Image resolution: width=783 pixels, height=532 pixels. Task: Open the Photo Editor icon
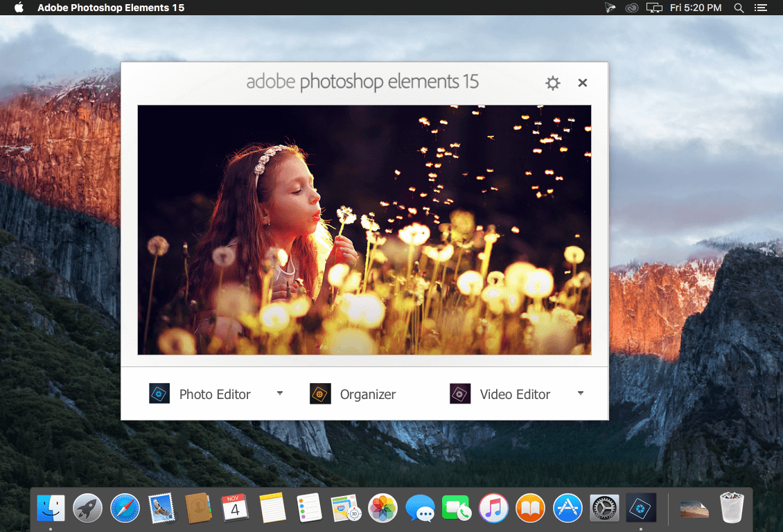pos(159,393)
